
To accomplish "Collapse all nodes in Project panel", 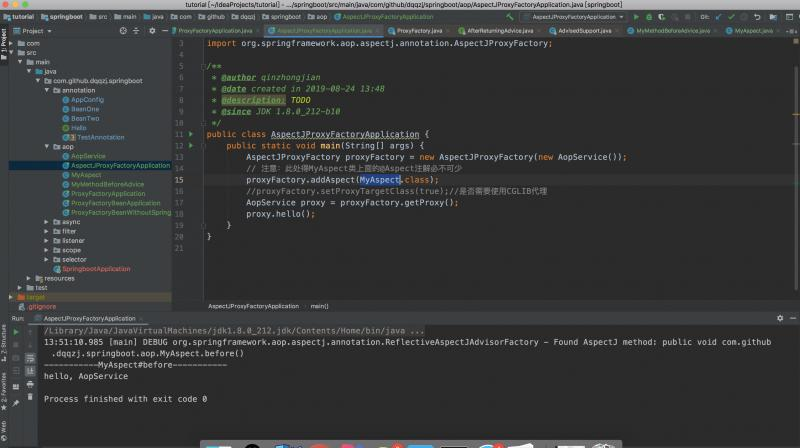I will coord(136,31).
